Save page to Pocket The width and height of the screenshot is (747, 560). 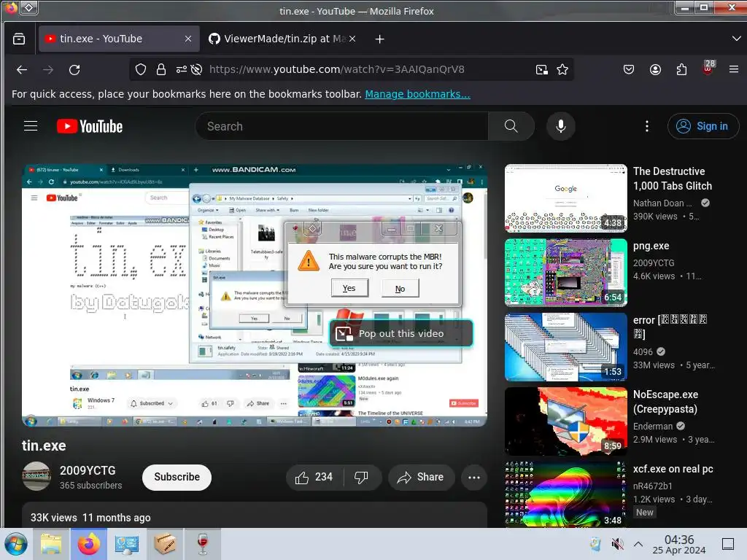point(629,69)
